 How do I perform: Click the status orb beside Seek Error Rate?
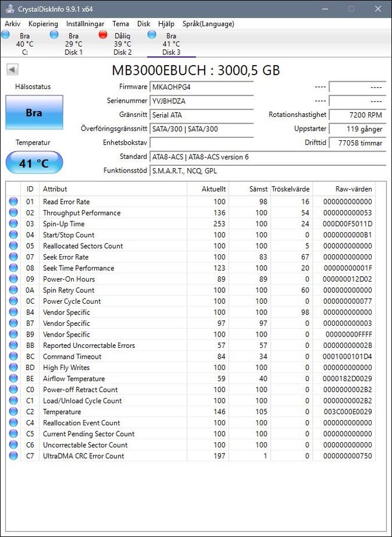(x=13, y=257)
